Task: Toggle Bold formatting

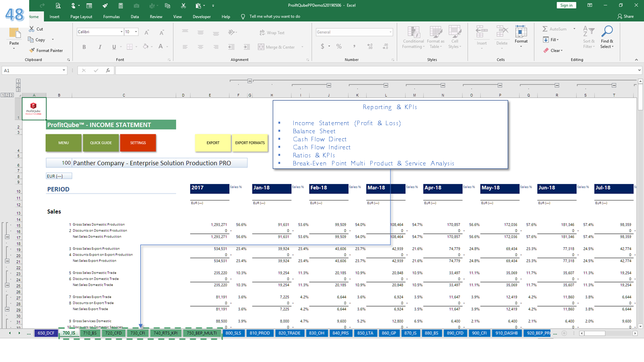Action: [x=84, y=47]
